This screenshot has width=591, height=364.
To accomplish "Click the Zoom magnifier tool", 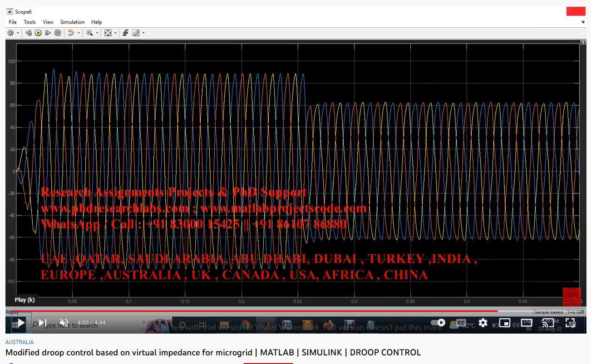I will (89, 33).
